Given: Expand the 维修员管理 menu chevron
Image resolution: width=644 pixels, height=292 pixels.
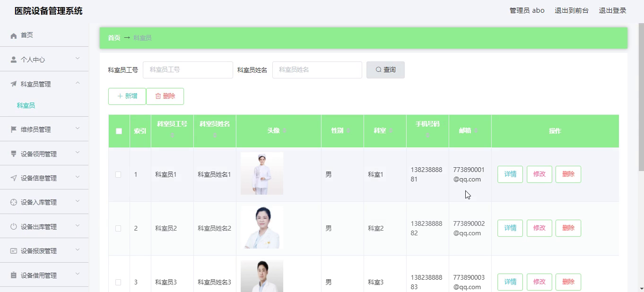Looking at the screenshot, I should pos(78,129).
